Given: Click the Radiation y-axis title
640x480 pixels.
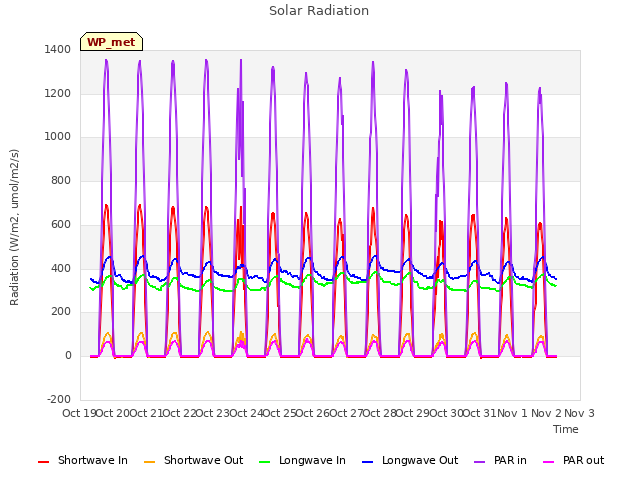Looking at the screenshot, I should coord(14,227).
